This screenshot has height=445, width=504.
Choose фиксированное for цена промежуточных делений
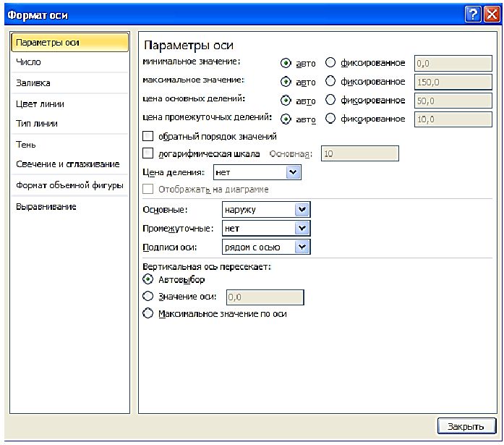330,119
